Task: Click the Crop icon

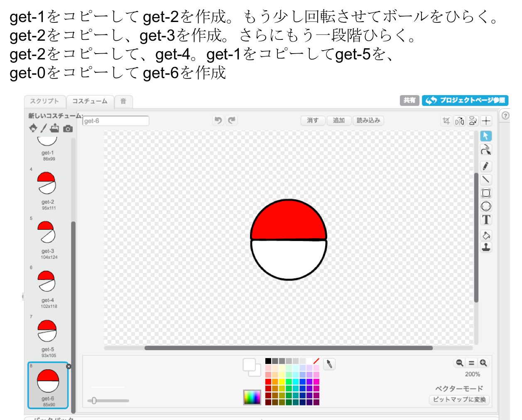Action: pos(446,121)
